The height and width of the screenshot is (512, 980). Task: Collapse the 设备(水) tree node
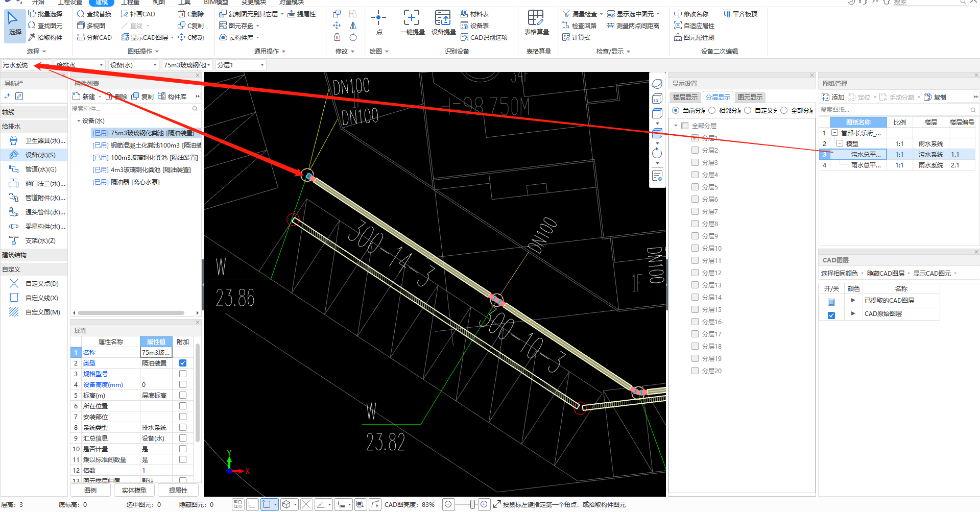point(79,121)
